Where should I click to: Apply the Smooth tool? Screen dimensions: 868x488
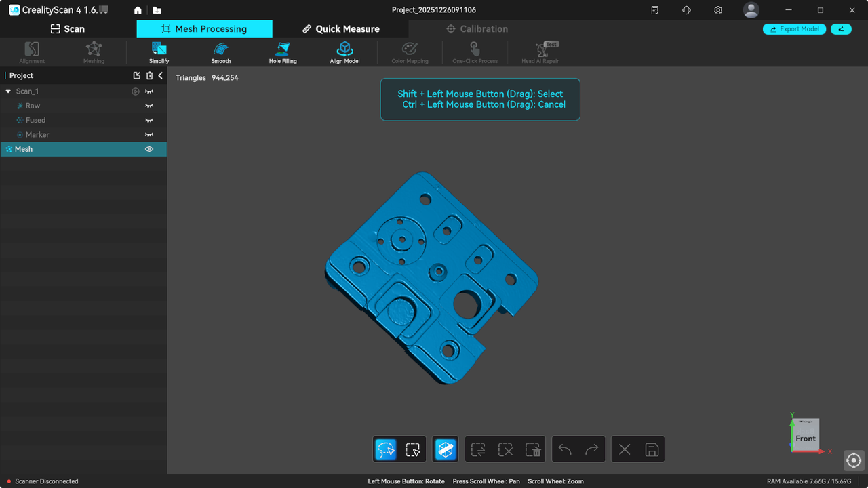click(220, 52)
